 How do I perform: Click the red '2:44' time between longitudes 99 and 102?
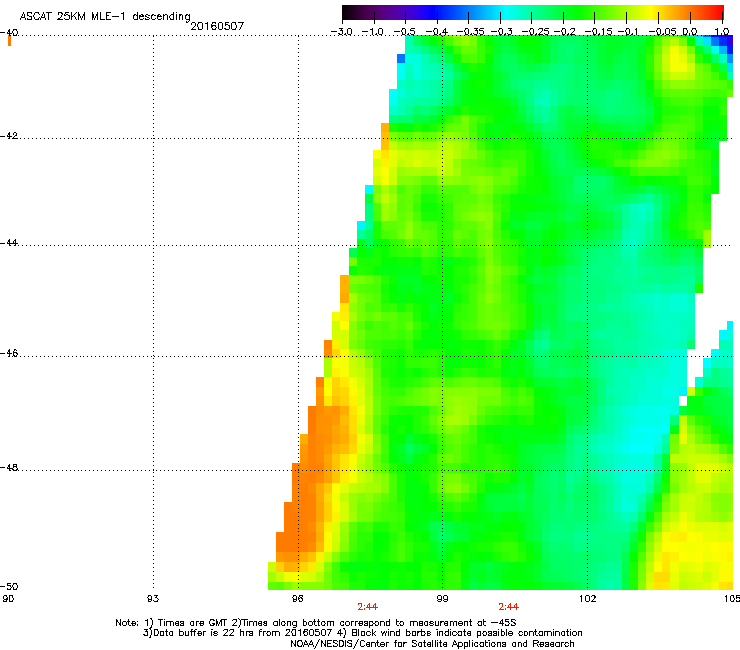(509, 607)
